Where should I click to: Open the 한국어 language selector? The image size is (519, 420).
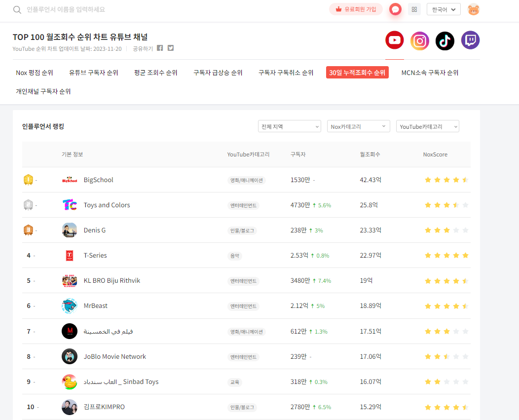point(444,9)
